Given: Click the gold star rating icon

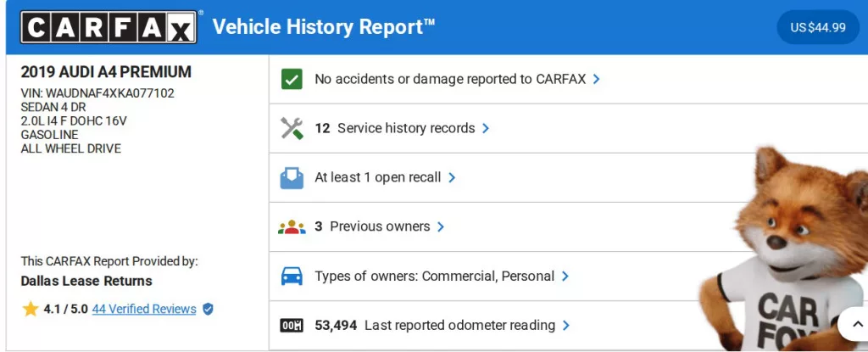Looking at the screenshot, I should 31,309.
